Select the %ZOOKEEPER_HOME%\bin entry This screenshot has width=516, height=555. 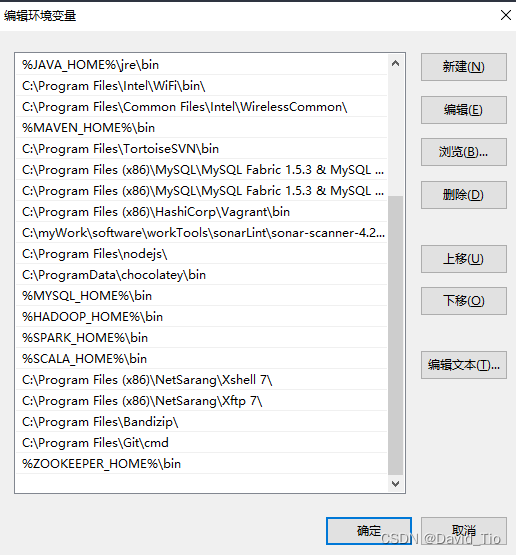[x=201, y=464]
